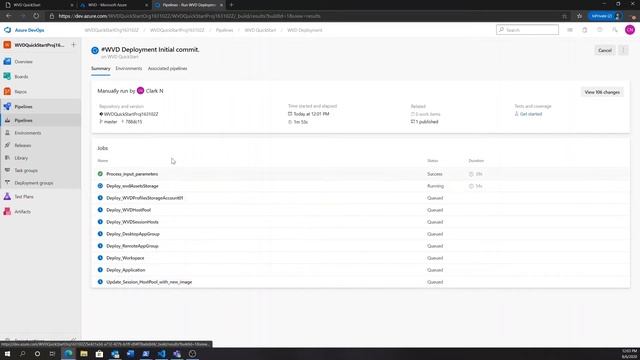The width and height of the screenshot is (640, 360).
Task: Switch to the Associated pipelines tab
Action: [x=167, y=69]
